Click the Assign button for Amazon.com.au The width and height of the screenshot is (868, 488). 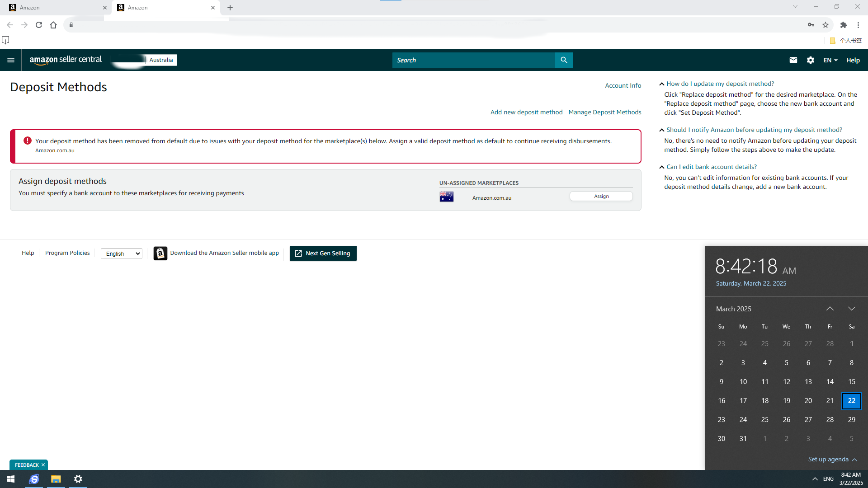pyautogui.click(x=601, y=196)
